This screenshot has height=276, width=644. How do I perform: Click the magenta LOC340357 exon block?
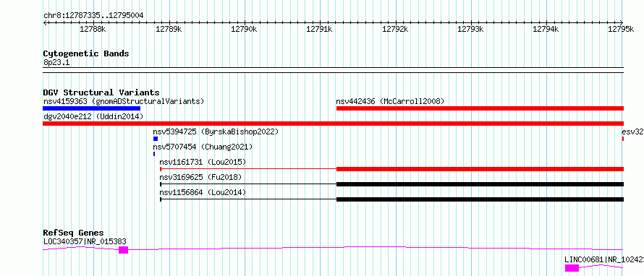123,250
